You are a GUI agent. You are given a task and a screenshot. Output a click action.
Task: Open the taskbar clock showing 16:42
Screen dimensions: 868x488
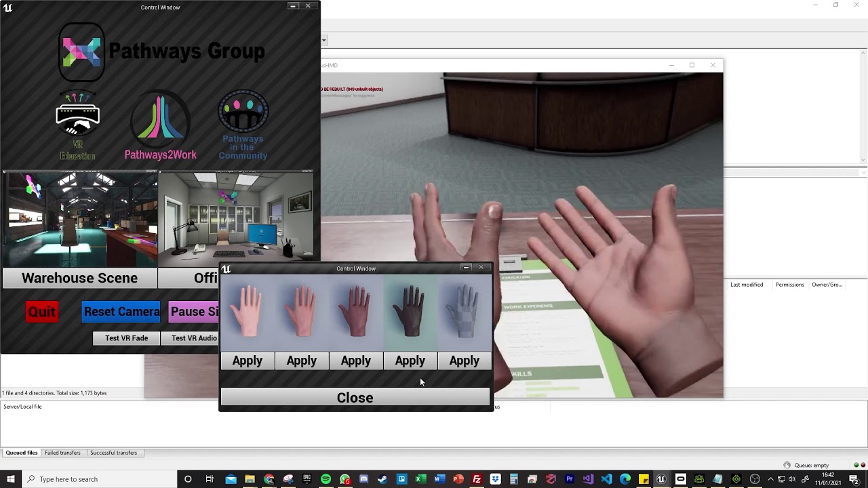[827, 479]
